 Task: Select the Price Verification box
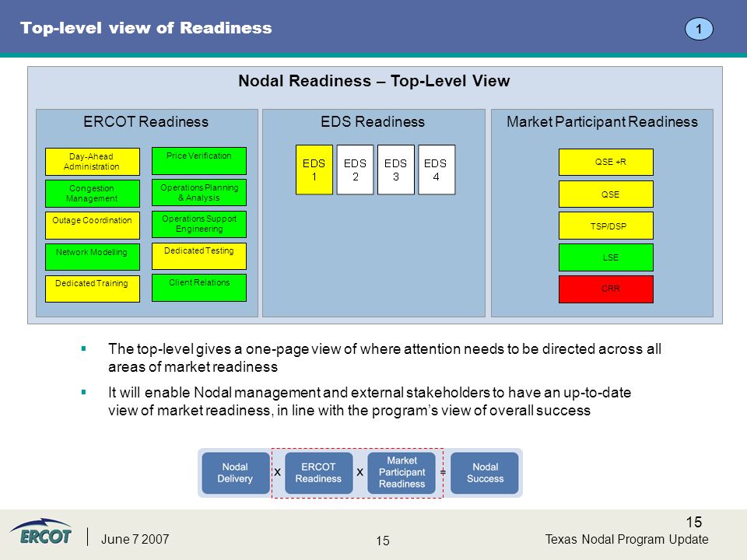[x=199, y=161]
